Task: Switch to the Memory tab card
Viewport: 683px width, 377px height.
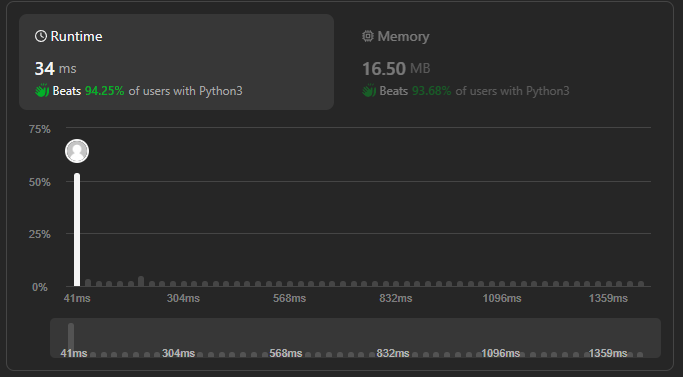Action: click(x=466, y=62)
